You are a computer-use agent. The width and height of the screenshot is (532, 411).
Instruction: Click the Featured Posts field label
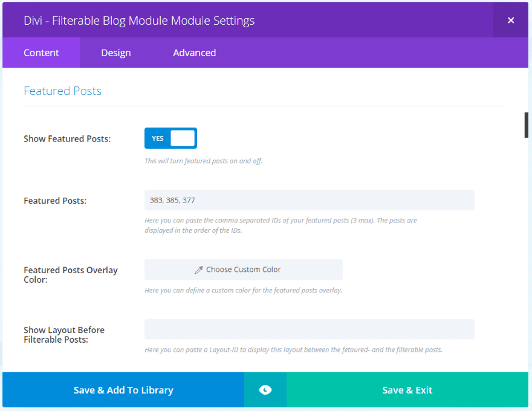55,200
